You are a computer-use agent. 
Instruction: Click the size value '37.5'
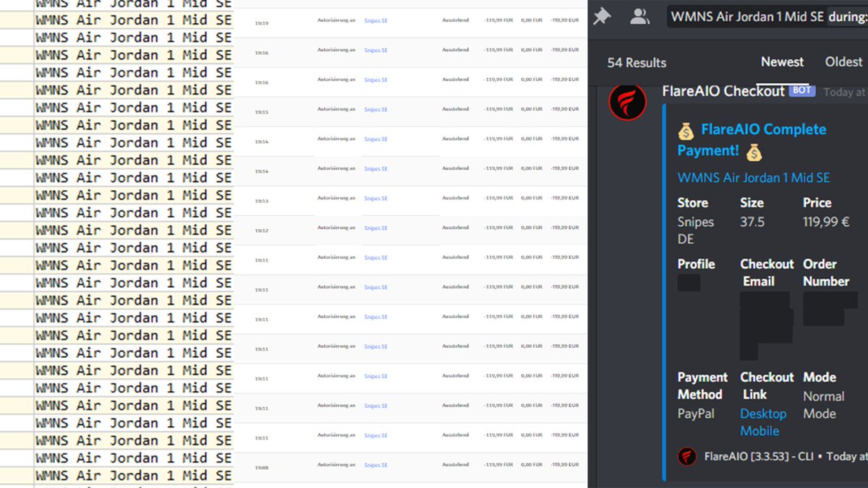tap(752, 222)
